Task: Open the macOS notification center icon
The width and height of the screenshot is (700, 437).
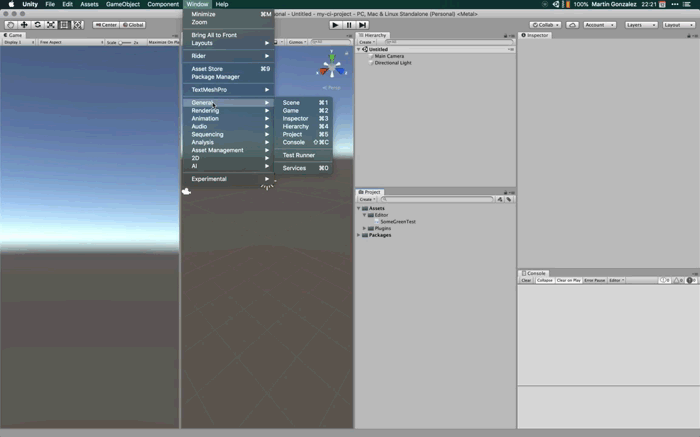Action: (687, 4)
